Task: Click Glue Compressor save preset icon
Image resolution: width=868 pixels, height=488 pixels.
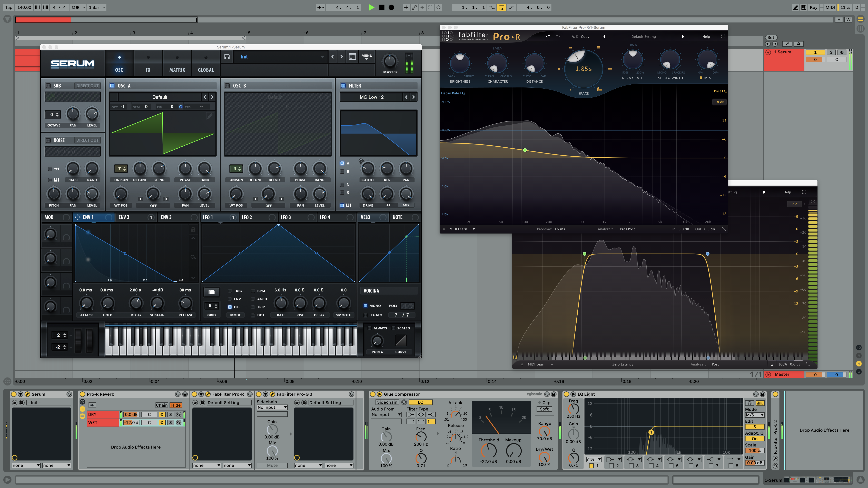Action: [554, 394]
